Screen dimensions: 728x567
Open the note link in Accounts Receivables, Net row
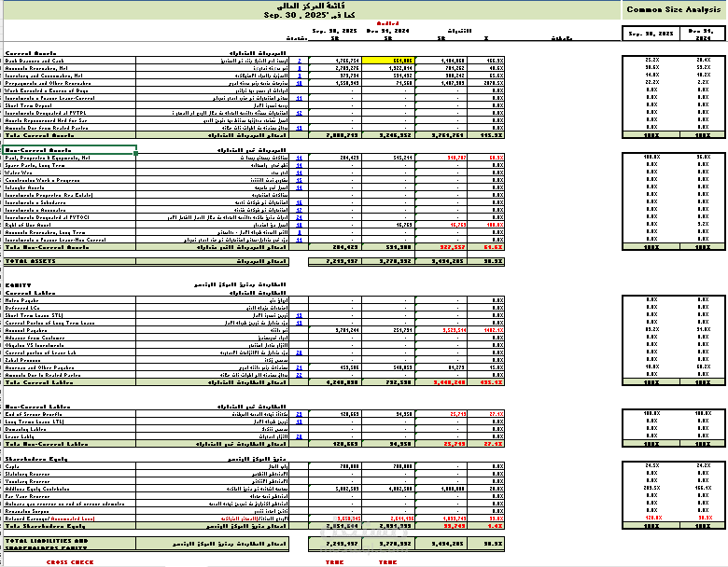click(300, 68)
